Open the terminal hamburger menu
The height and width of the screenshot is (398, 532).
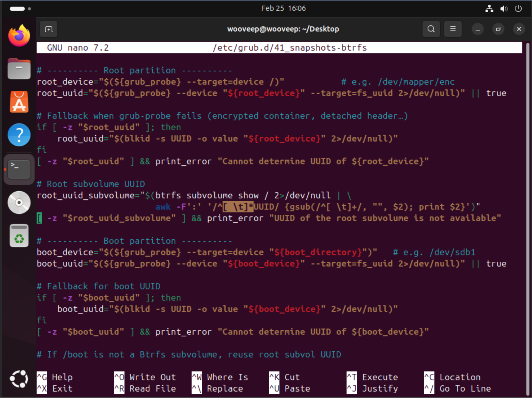[x=453, y=29]
